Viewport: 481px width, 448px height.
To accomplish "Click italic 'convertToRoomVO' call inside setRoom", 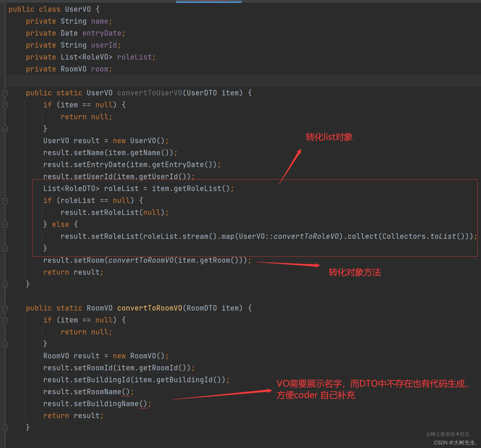I will pyautogui.click(x=141, y=260).
